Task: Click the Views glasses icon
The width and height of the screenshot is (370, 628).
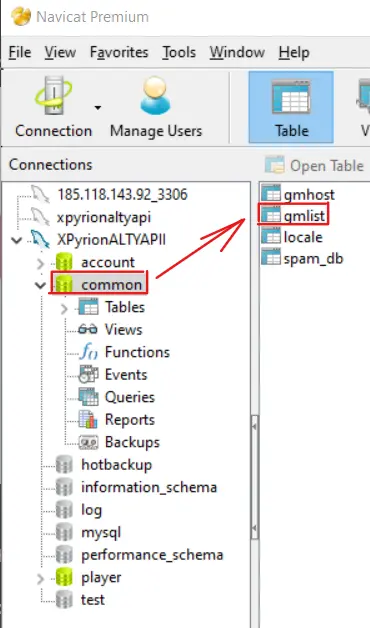Action: click(x=88, y=330)
